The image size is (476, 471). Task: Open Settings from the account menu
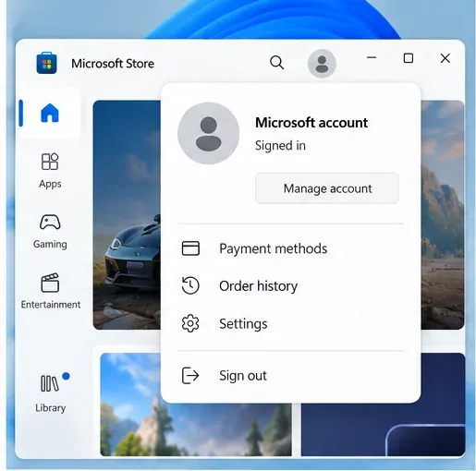(290, 323)
